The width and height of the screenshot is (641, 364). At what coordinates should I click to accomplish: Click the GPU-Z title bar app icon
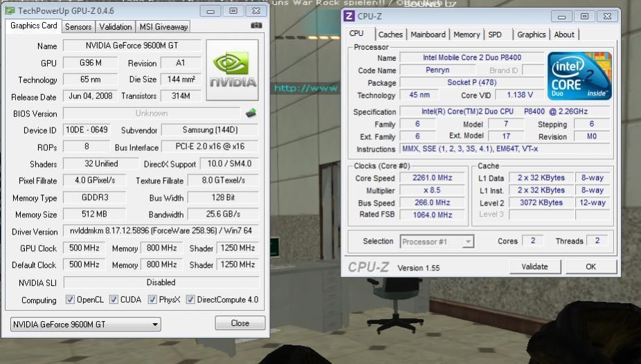pos(10,10)
